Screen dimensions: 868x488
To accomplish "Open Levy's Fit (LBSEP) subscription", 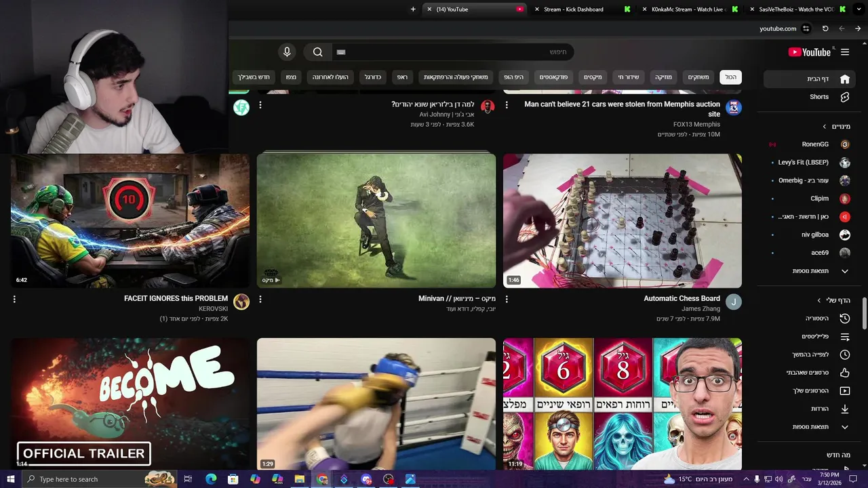I will click(x=810, y=163).
